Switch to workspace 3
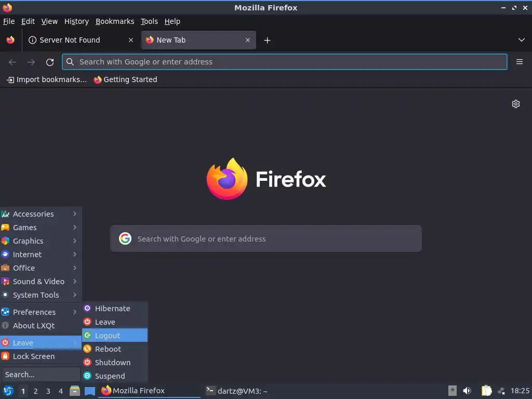The width and height of the screenshot is (532, 399). (48, 391)
